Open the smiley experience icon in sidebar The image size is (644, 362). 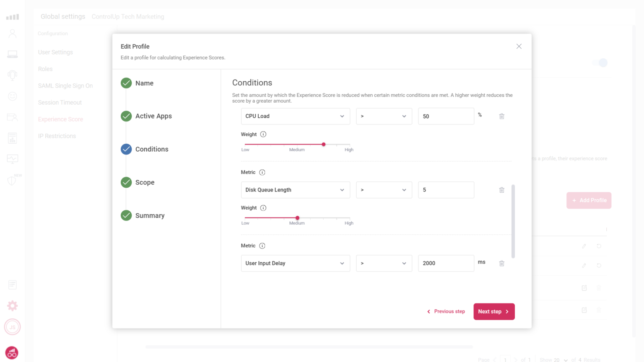click(12, 96)
